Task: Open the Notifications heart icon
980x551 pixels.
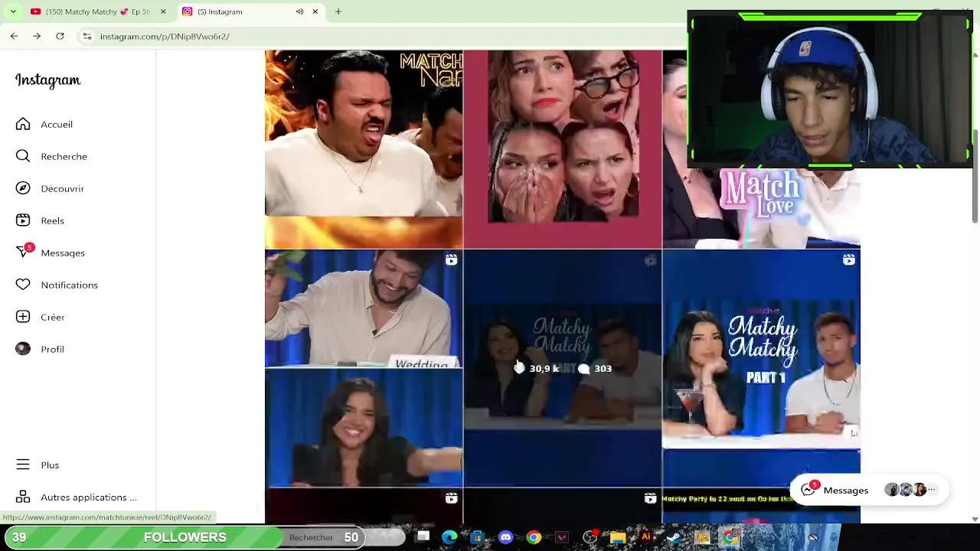Action: (x=23, y=285)
